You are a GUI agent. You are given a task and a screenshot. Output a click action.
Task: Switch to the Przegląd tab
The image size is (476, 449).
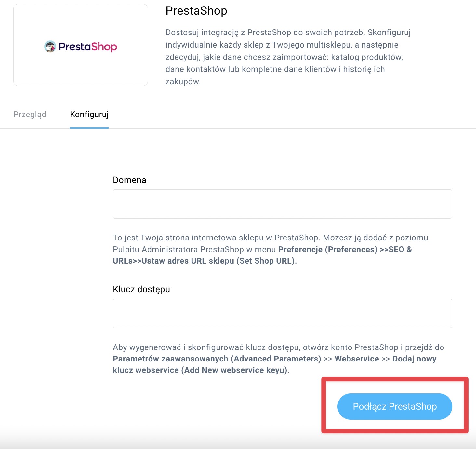pyautogui.click(x=30, y=115)
